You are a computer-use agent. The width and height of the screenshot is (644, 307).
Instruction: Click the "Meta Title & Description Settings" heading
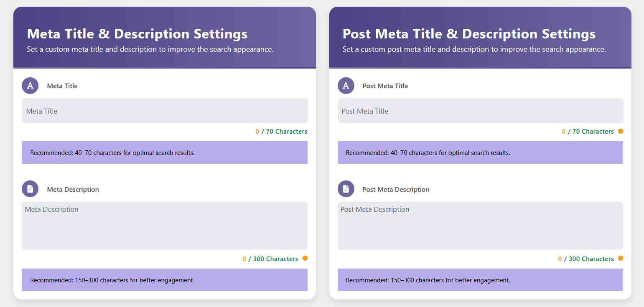click(x=137, y=34)
